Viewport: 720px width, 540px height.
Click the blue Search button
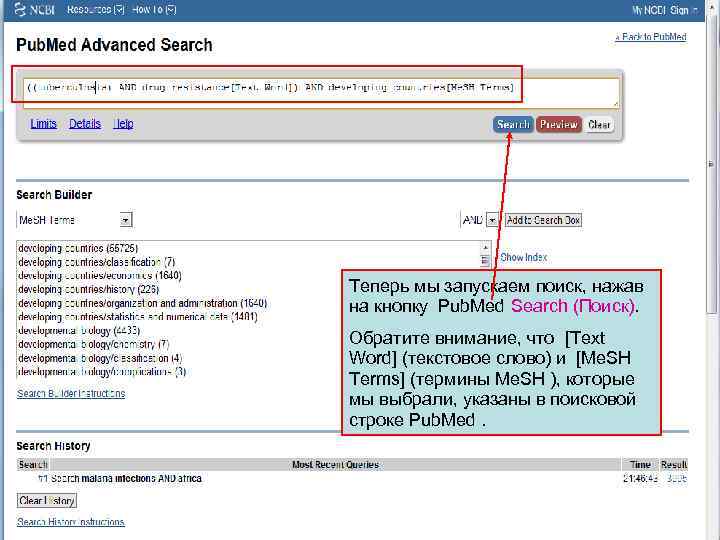(513, 124)
